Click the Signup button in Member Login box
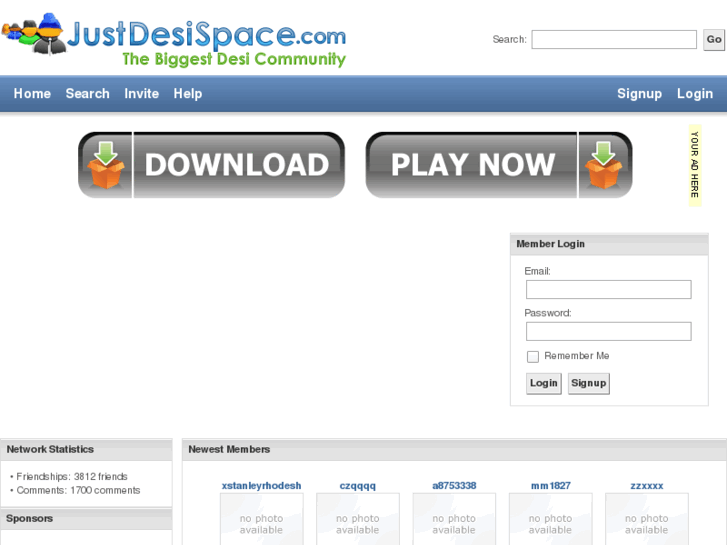Image resolution: width=727 pixels, height=545 pixels. pyautogui.click(x=589, y=384)
